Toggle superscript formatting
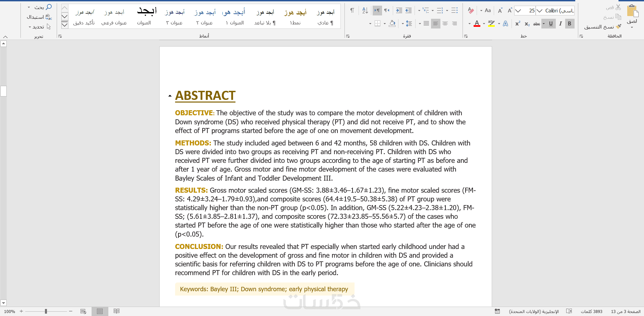This screenshot has width=644, height=316. point(518,23)
